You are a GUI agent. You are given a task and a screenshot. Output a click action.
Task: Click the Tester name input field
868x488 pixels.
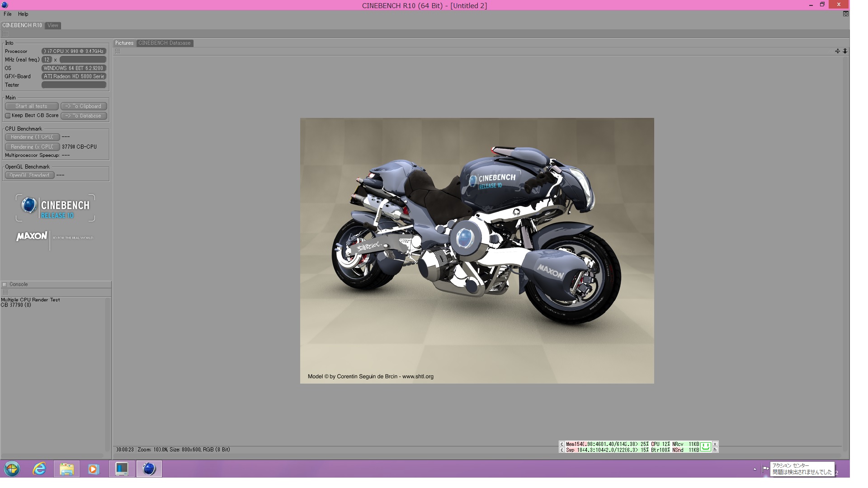[74, 85]
